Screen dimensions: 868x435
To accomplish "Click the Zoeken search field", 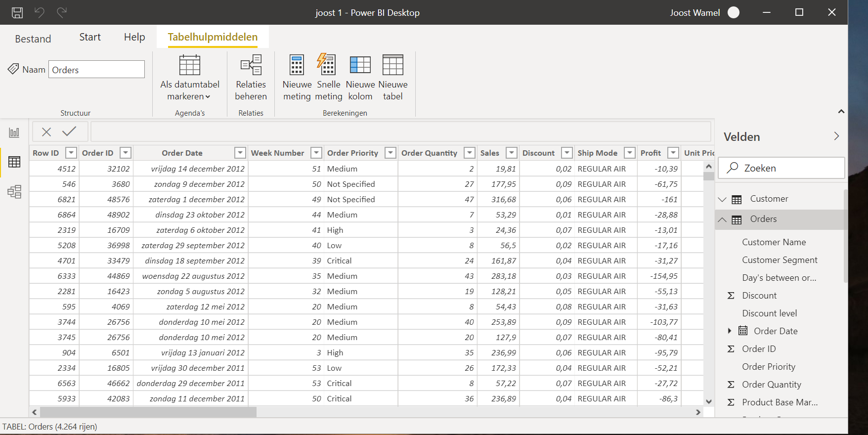I will pyautogui.click(x=781, y=168).
